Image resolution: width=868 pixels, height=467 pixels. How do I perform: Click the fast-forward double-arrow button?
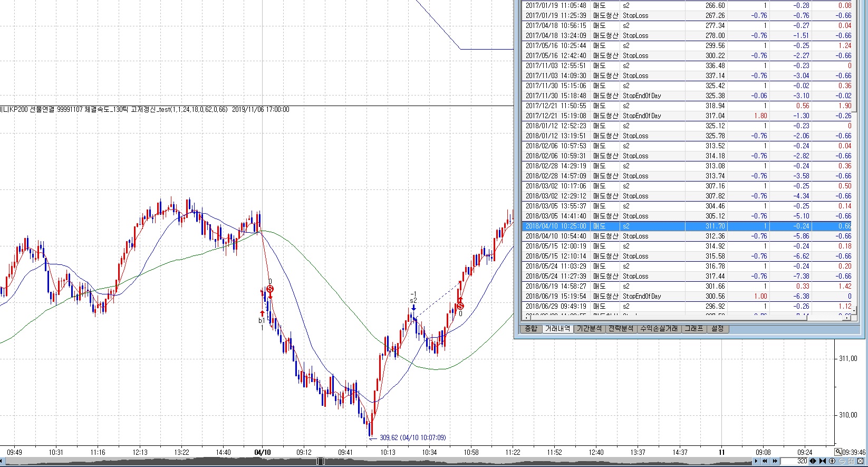point(775,461)
